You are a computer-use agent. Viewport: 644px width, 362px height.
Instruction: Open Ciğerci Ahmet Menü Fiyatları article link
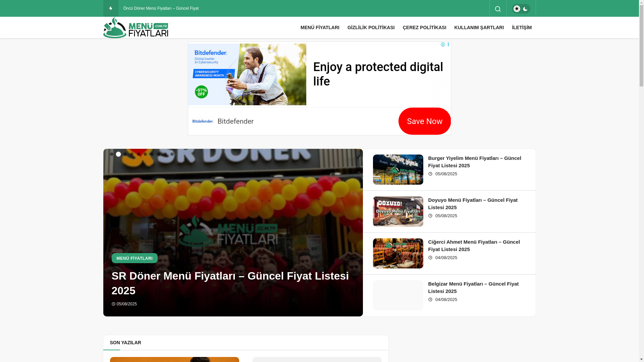pos(474,245)
